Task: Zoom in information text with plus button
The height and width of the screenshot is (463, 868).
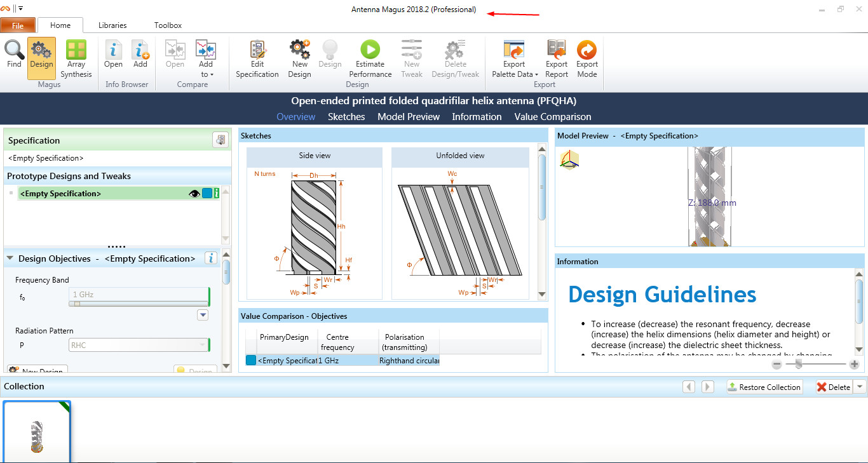Action: pos(854,365)
